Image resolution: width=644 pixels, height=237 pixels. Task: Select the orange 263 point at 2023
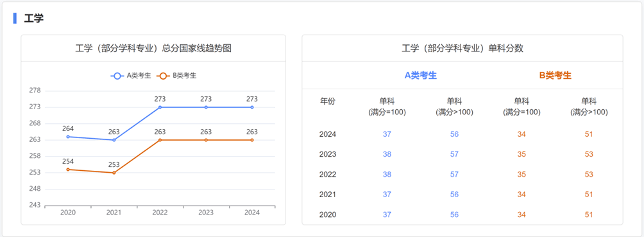coord(206,140)
